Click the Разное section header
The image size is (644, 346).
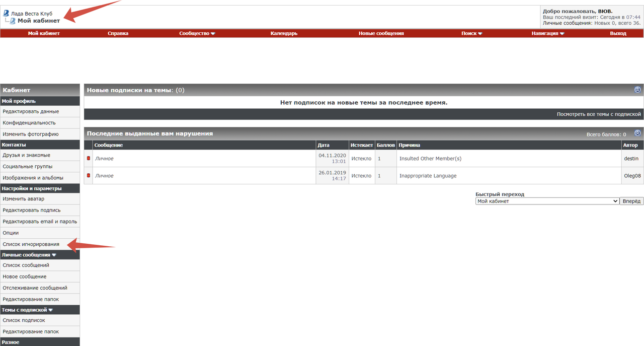coord(40,342)
